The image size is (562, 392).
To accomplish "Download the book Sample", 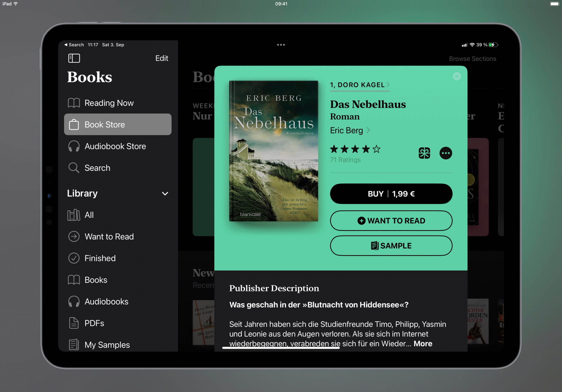I will 391,246.
